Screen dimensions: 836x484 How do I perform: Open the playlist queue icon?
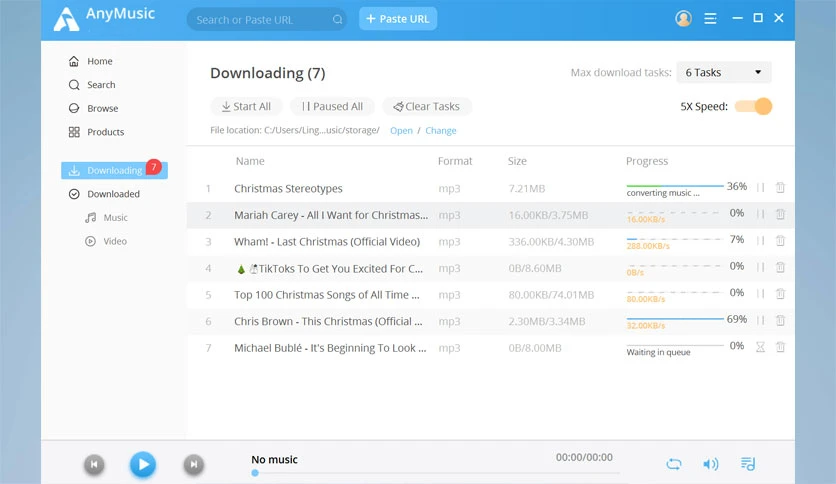(x=748, y=464)
